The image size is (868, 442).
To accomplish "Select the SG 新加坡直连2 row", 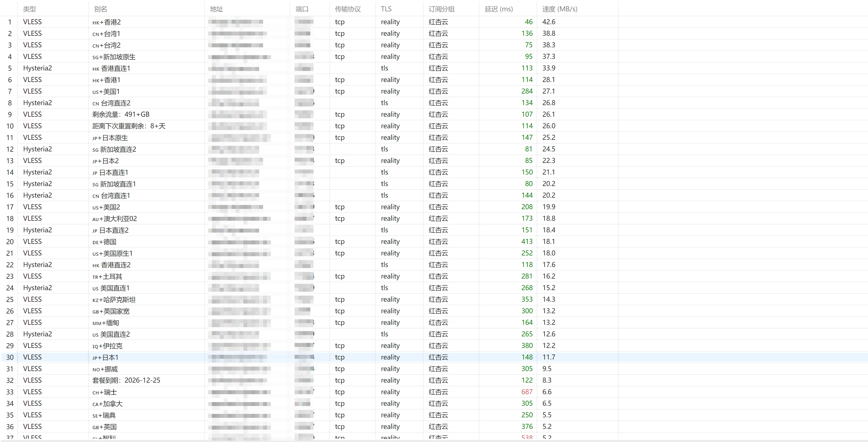I will coord(434,149).
